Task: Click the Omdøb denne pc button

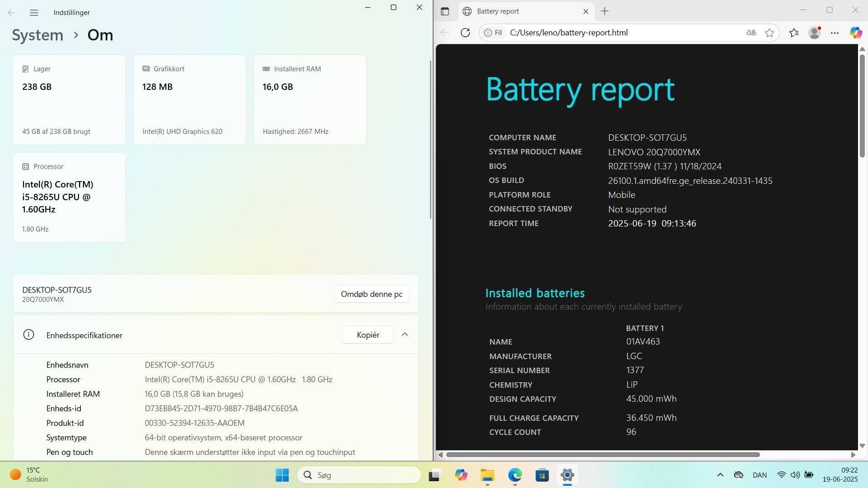Action: tap(371, 294)
